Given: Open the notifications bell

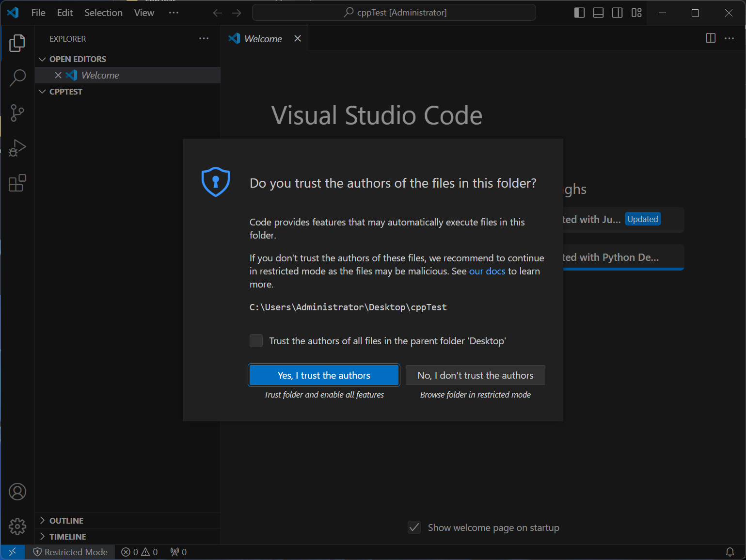Looking at the screenshot, I should click(x=730, y=552).
